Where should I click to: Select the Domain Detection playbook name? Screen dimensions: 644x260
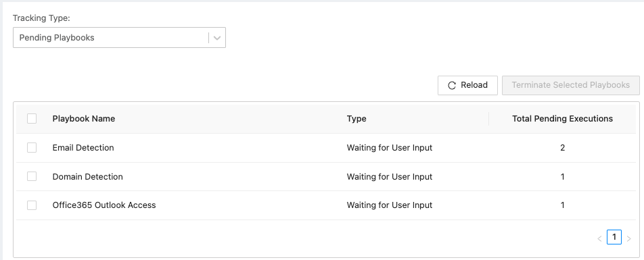(x=87, y=177)
